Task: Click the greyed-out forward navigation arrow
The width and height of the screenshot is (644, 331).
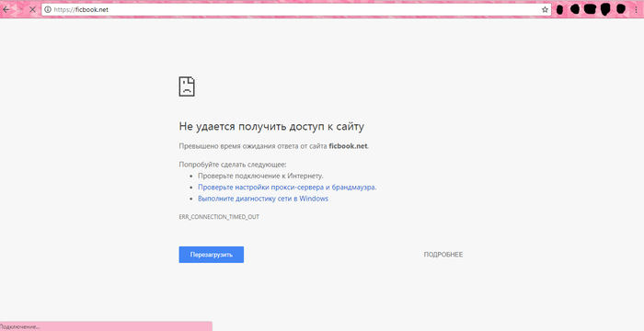Action: pyautogui.click(x=19, y=9)
